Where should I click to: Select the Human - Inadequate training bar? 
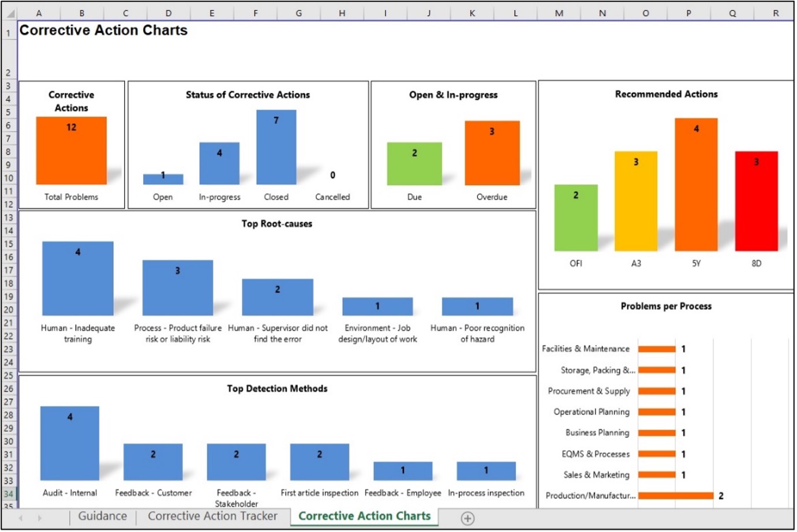tap(78, 279)
